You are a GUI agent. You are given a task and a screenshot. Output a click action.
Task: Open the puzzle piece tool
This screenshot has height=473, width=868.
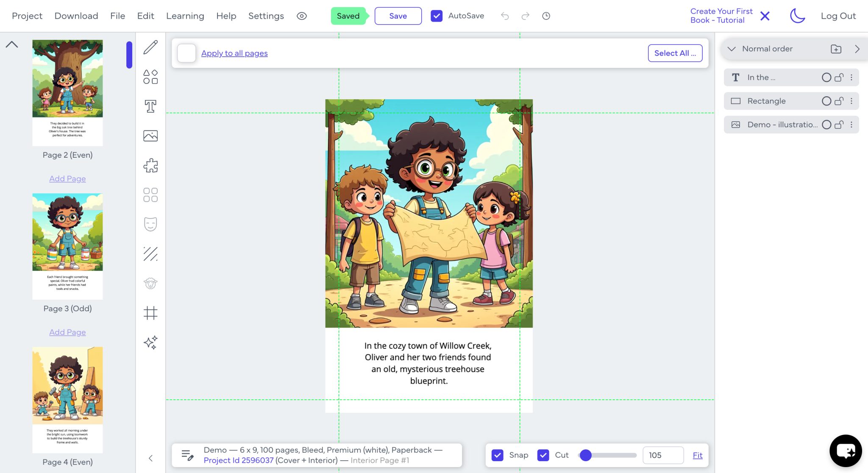pos(150,165)
